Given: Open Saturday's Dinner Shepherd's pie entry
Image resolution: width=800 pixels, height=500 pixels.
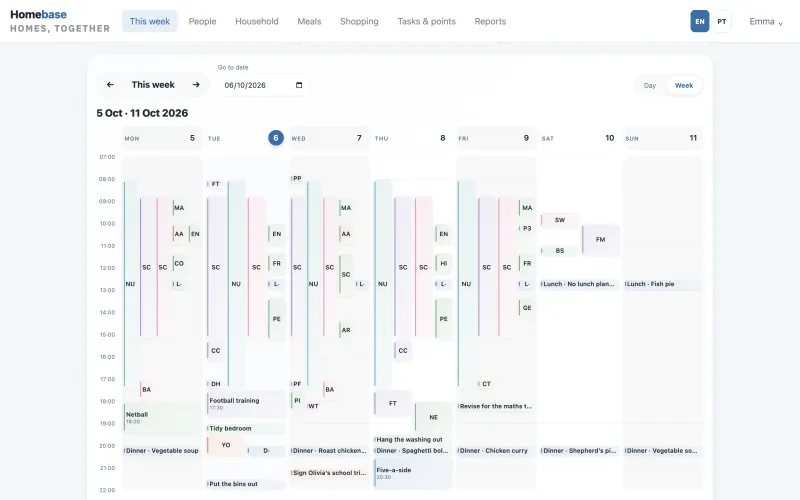Looking at the screenshot, I should 580,451.
